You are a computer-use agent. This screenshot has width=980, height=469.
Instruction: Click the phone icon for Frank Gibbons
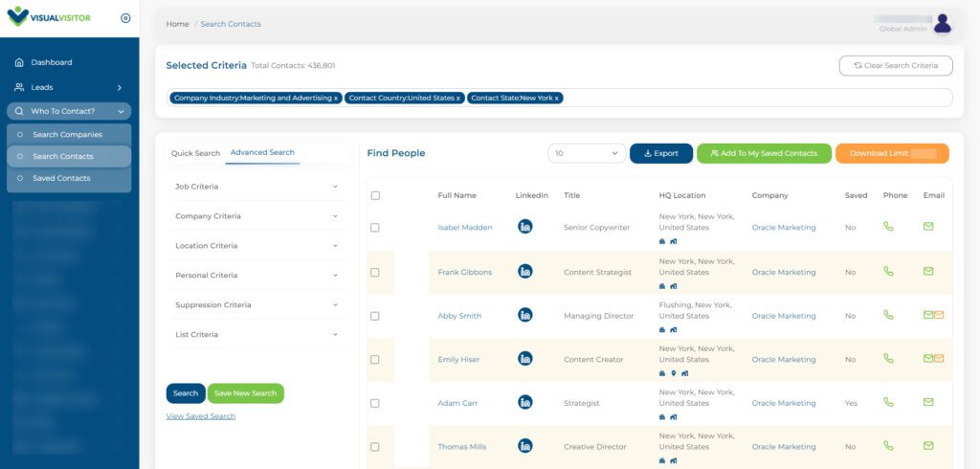coord(888,272)
